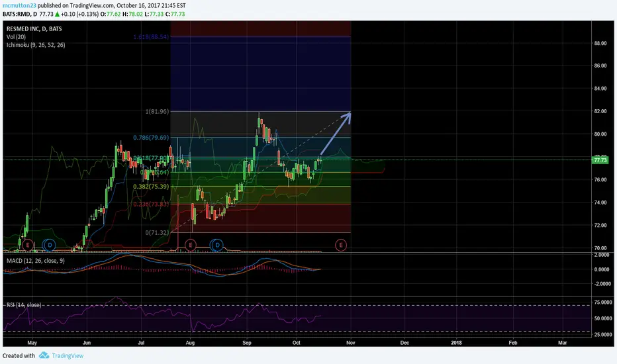Image resolution: width=617 pixels, height=364 pixels.
Task: Click the TradingView link in the footer
Action: point(68,356)
